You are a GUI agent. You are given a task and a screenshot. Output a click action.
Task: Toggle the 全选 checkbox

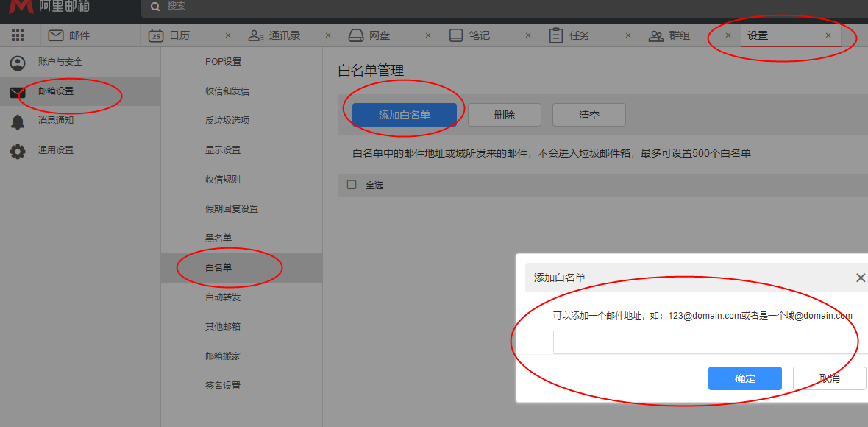(x=352, y=185)
